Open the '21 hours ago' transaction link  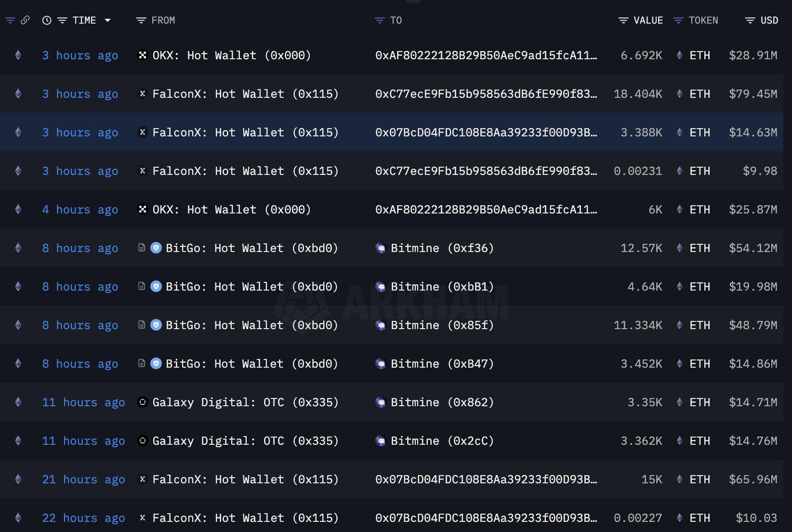tap(83, 479)
